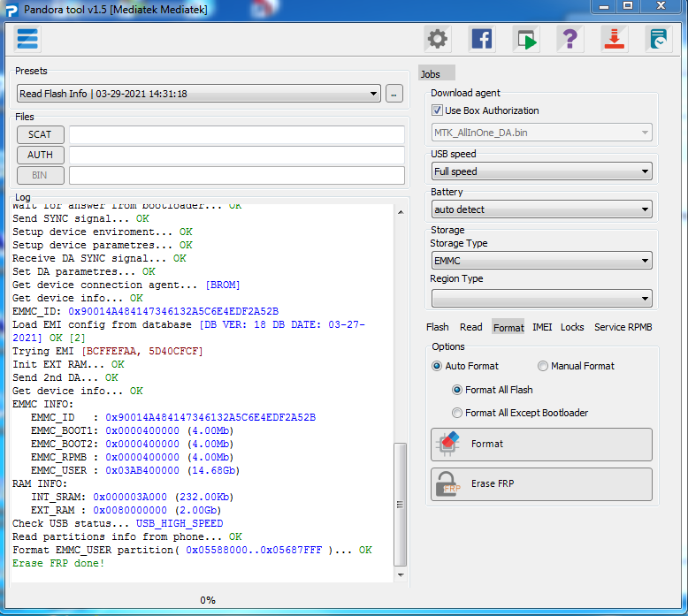Open the teal support document icon
The width and height of the screenshot is (688, 616).
(x=659, y=39)
